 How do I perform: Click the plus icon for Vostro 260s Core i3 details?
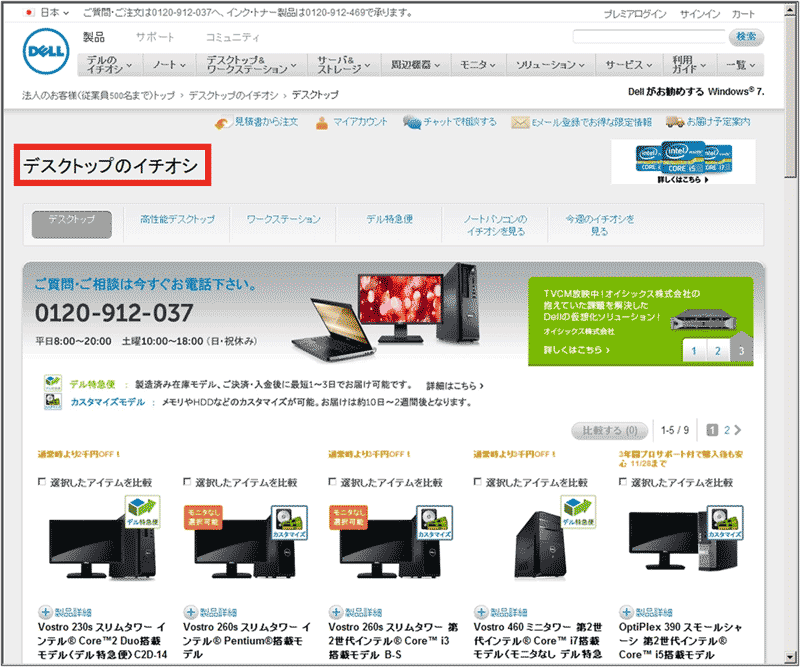click(x=336, y=612)
